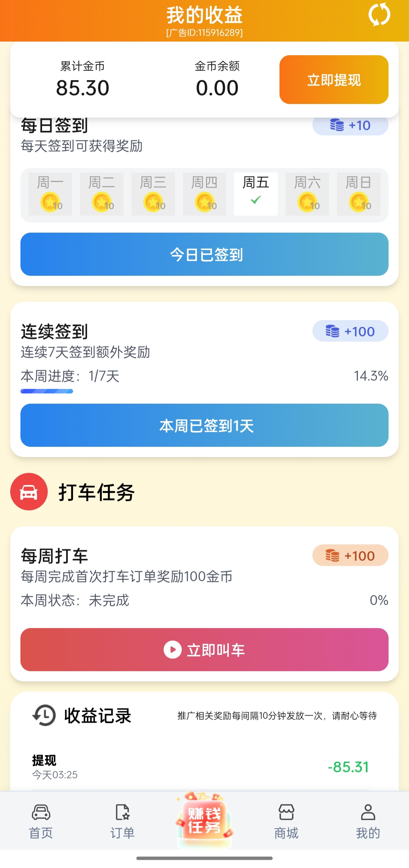
Task: Tap the 周一 coin sign-in cell
Action: (x=50, y=194)
